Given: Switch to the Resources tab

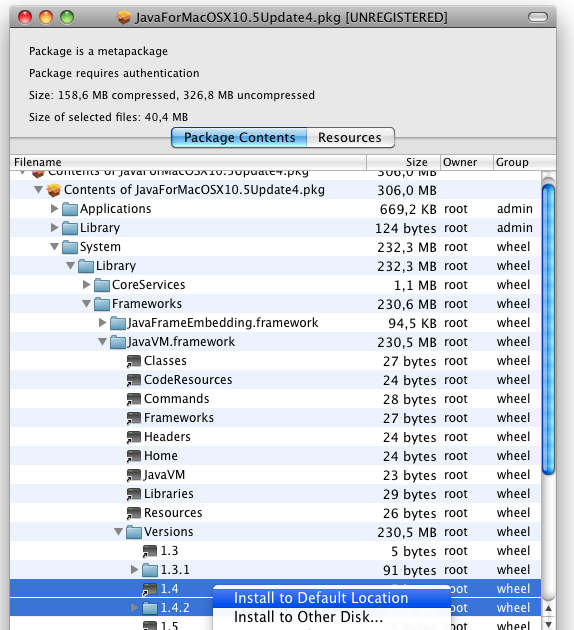Looking at the screenshot, I should (x=350, y=137).
